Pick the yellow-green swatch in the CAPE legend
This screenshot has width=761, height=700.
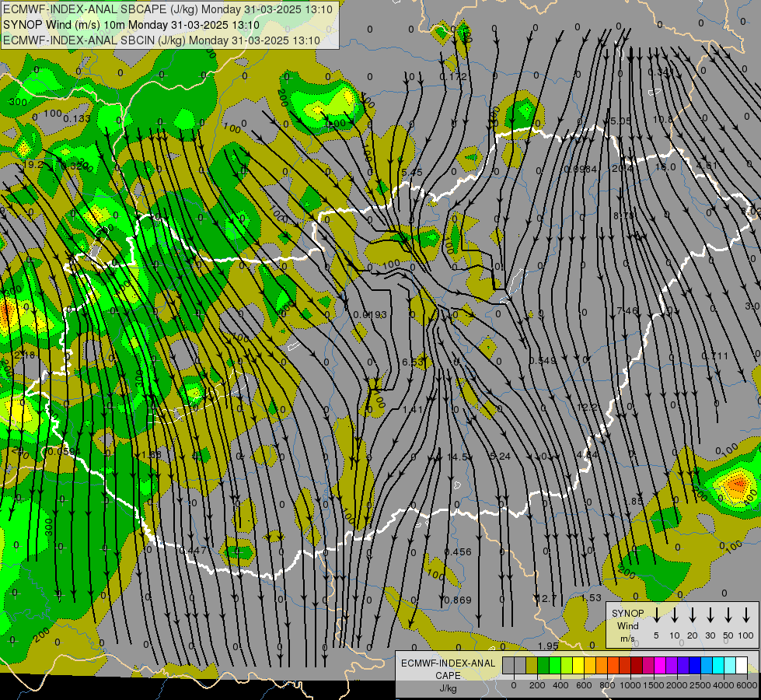(x=567, y=665)
